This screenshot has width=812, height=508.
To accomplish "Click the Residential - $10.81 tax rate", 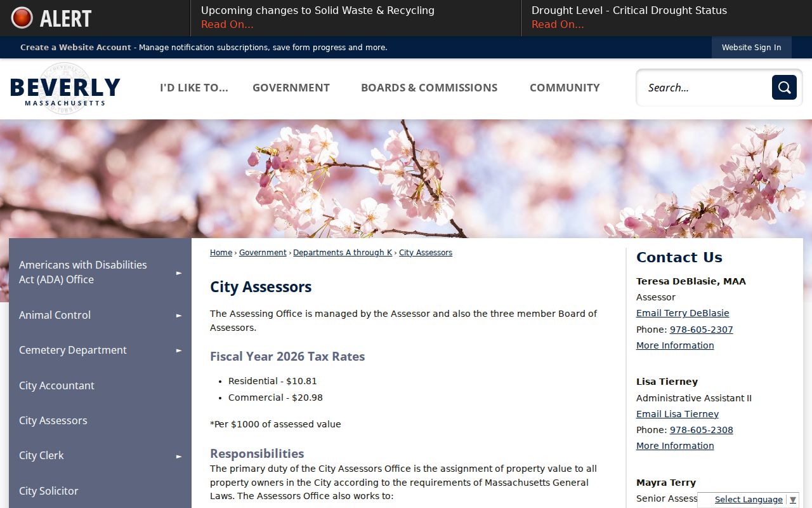I will click(x=273, y=381).
